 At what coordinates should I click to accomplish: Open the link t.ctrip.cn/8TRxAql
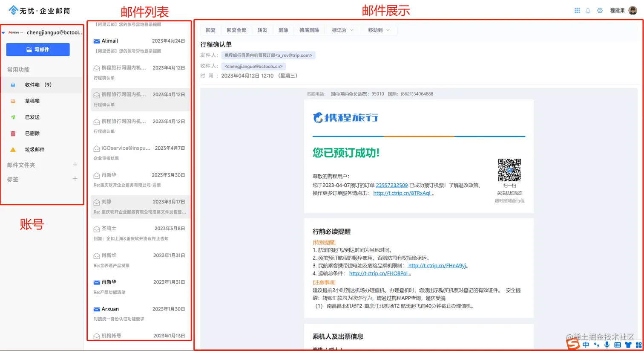coord(402,193)
